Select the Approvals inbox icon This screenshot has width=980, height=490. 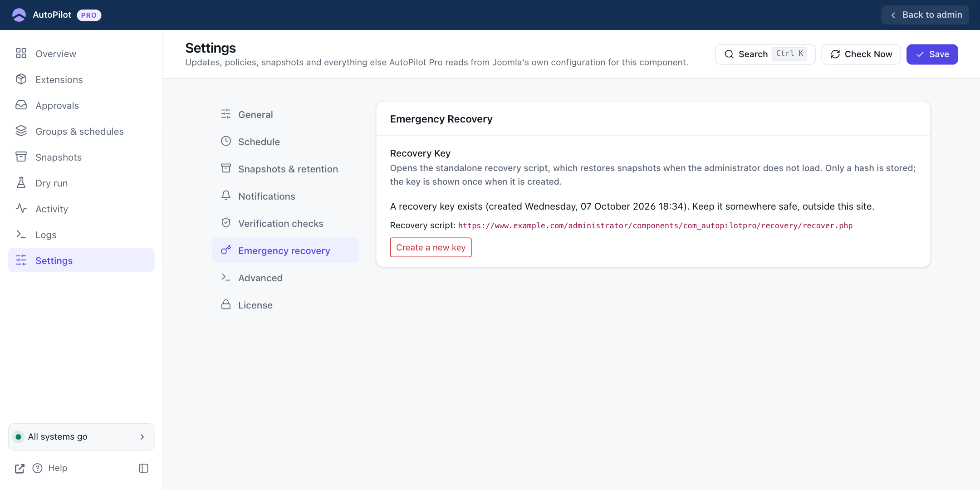(21, 105)
